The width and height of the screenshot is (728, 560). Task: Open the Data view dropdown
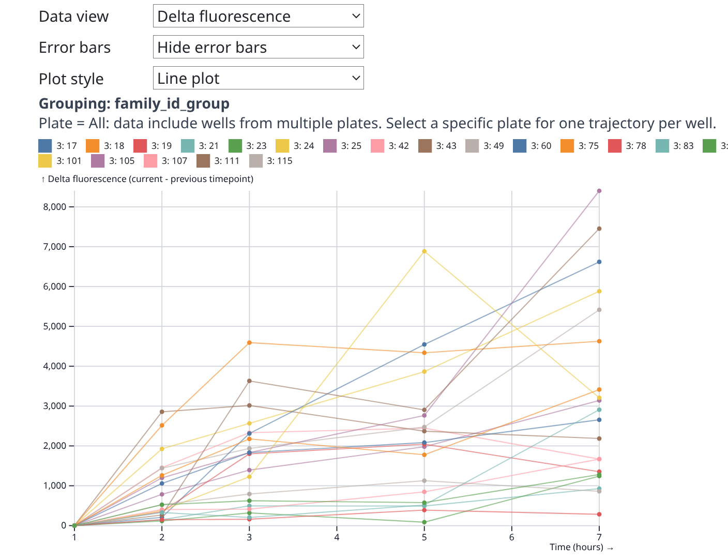(258, 16)
